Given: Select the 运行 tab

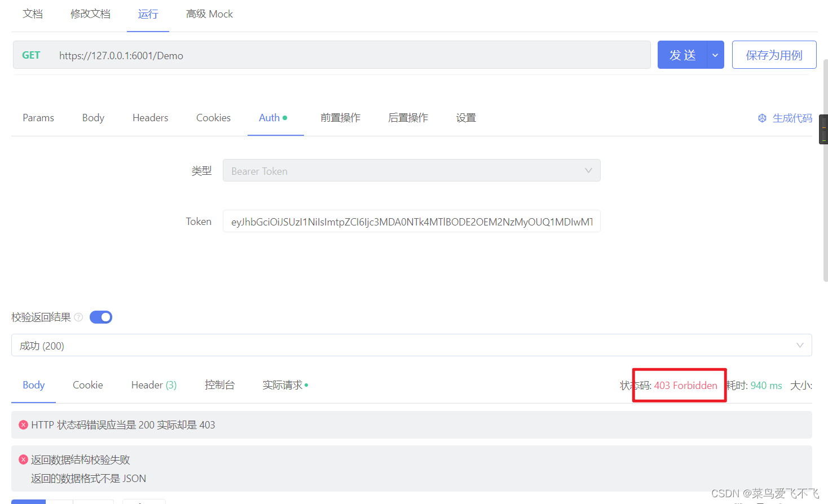Looking at the screenshot, I should [148, 14].
